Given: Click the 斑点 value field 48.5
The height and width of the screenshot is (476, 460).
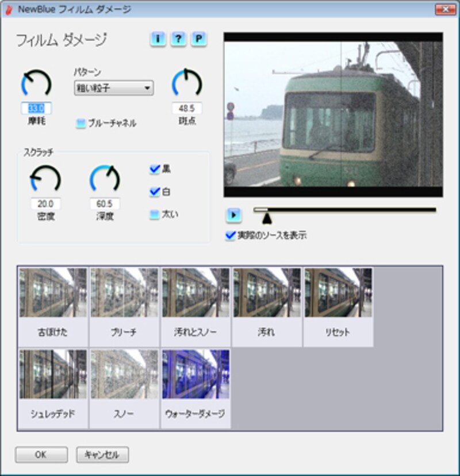Looking at the screenshot, I should (187, 108).
